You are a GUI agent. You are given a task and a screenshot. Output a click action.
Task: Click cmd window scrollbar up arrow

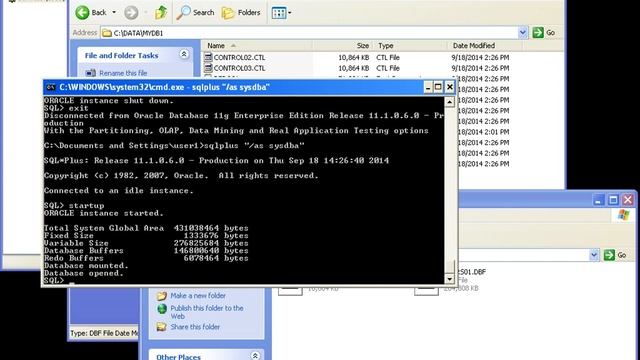click(449, 102)
